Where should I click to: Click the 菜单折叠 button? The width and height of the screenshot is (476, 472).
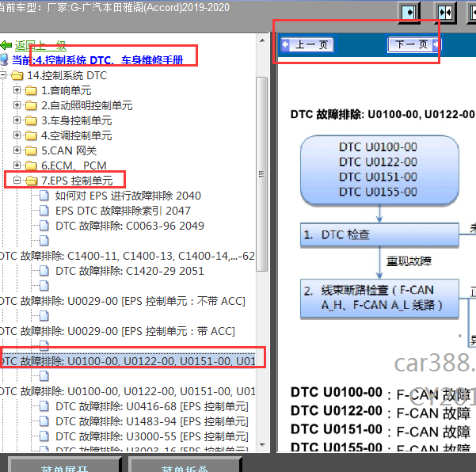coord(185,465)
